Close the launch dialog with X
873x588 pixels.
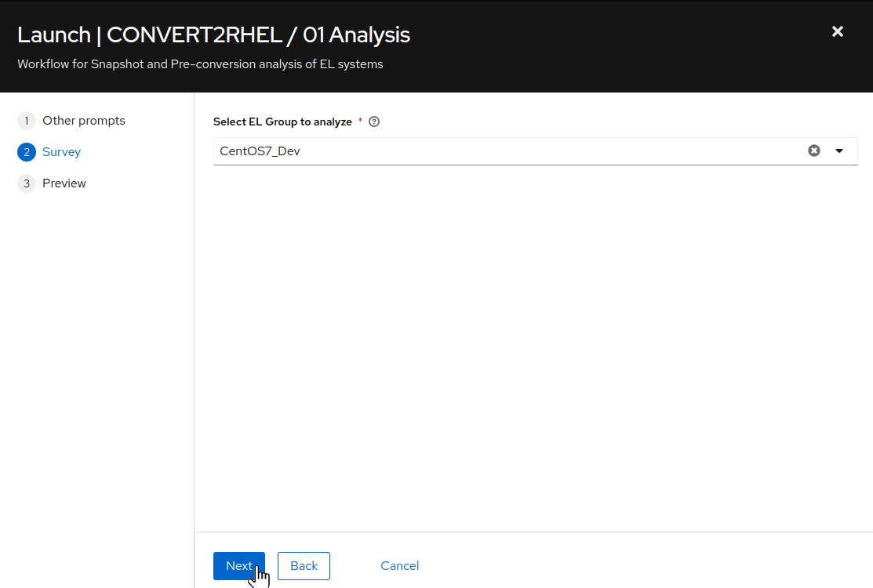click(x=838, y=31)
